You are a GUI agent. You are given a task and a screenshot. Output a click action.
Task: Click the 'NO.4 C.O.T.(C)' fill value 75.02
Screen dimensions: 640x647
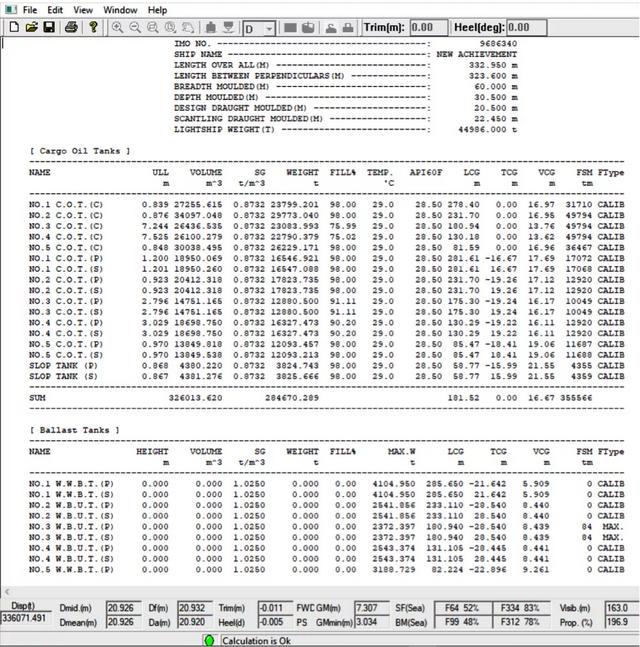(x=343, y=237)
